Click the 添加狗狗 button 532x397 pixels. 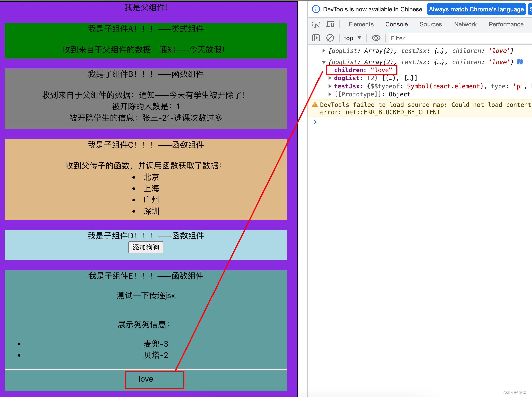tap(146, 247)
